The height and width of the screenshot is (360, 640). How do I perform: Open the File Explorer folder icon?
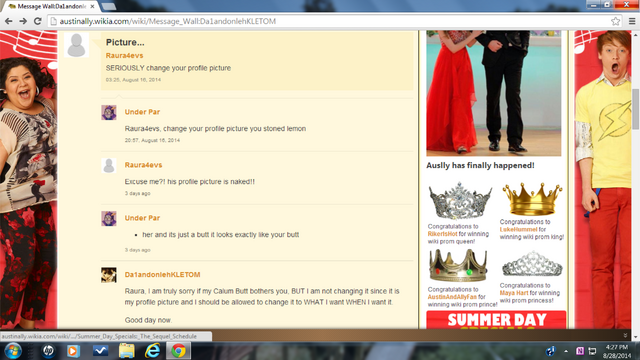[x=127, y=351]
